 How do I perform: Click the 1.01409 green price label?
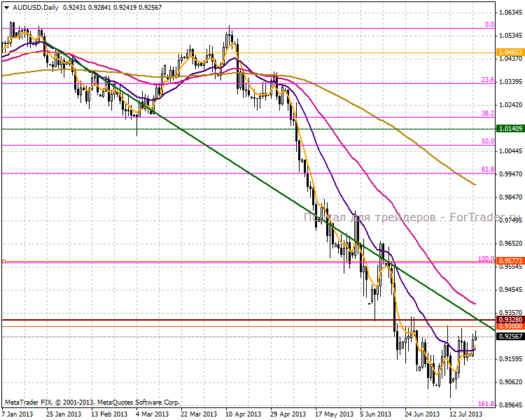pyautogui.click(x=510, y=129)
